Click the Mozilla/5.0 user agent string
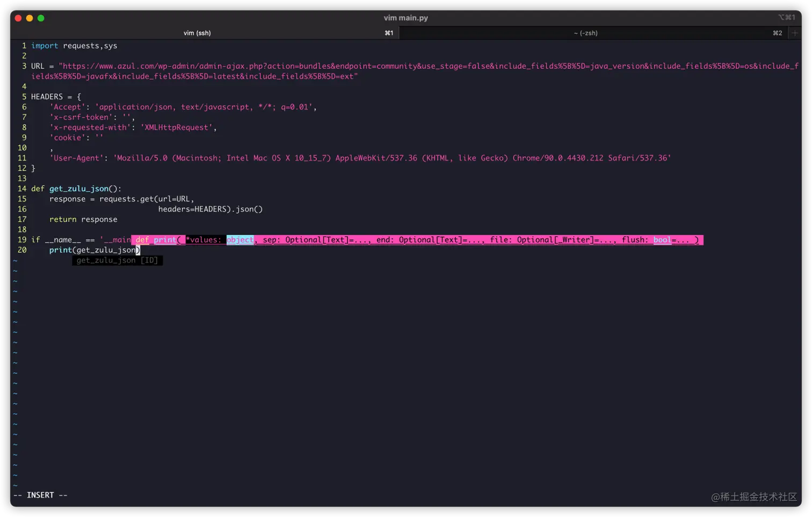 392,158
